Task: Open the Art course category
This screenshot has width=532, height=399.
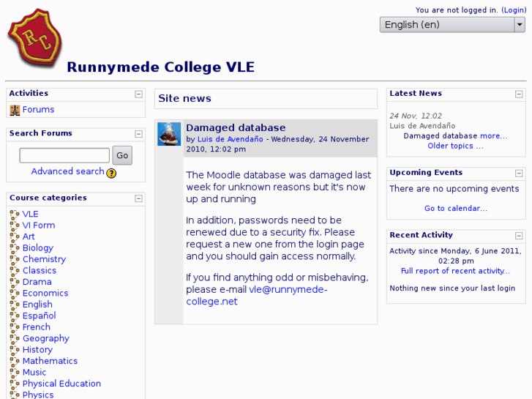Action: pyautogui.click(x=29, y=236)
